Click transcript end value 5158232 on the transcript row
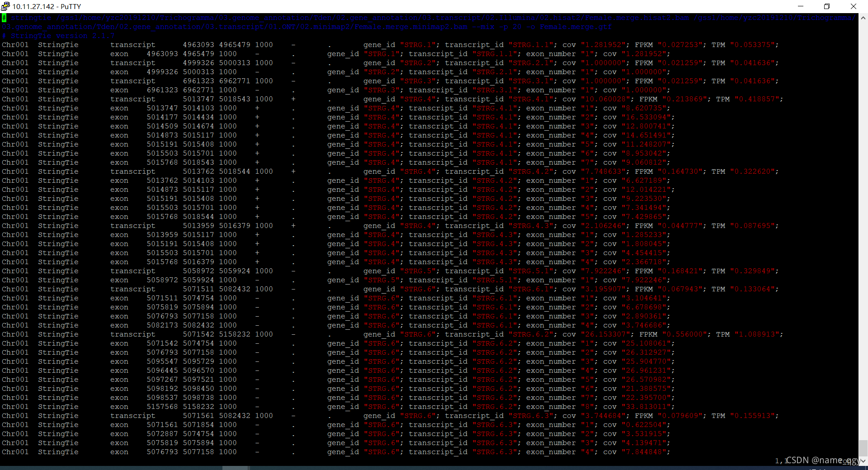This screenshot has height=470, width=868. tap(235, 334)
